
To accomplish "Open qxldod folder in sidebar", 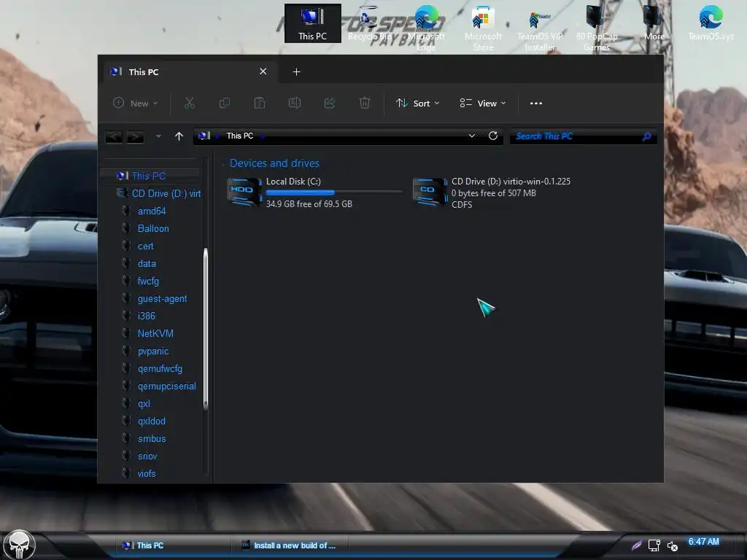I will click(152, 421).
